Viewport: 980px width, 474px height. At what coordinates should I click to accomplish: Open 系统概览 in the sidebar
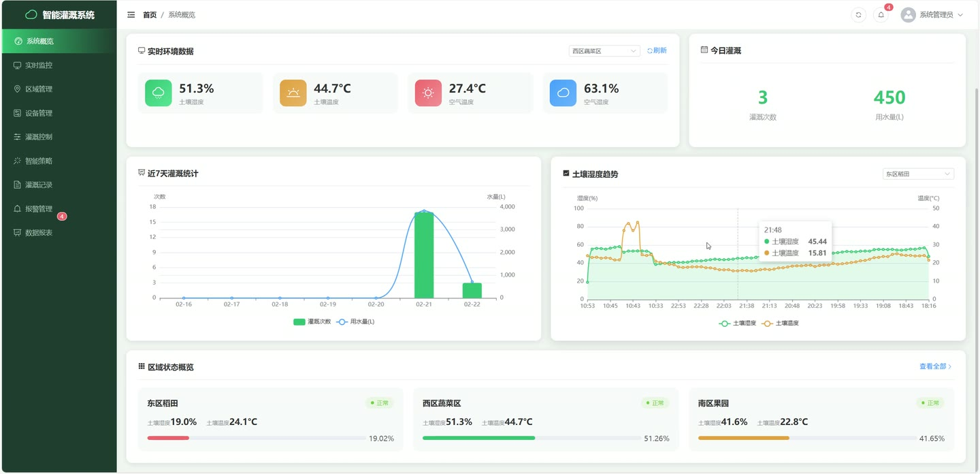[x=59, y=41]
